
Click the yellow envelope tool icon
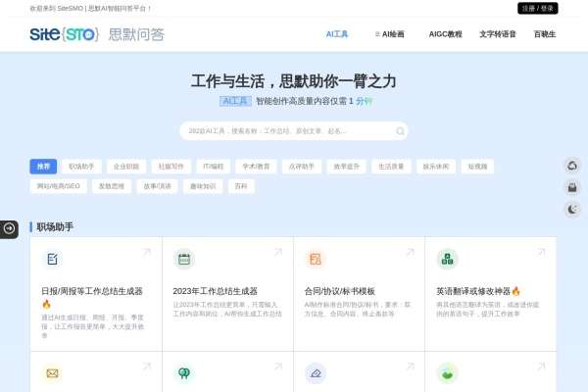tap(53, 373)
